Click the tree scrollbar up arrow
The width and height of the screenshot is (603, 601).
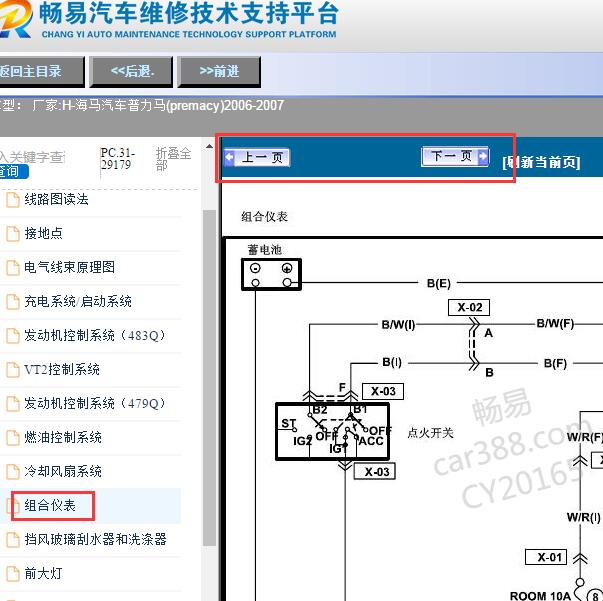[209, 147]
